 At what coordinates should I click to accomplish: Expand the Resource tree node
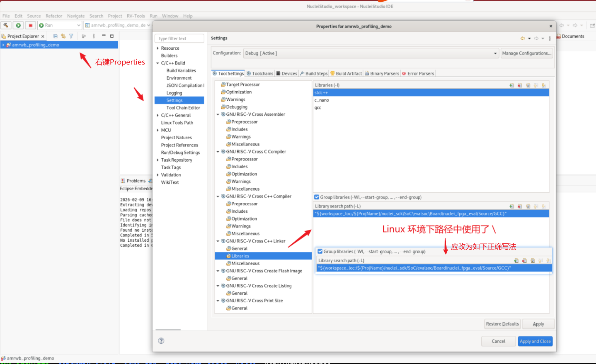tap(158, 48)
